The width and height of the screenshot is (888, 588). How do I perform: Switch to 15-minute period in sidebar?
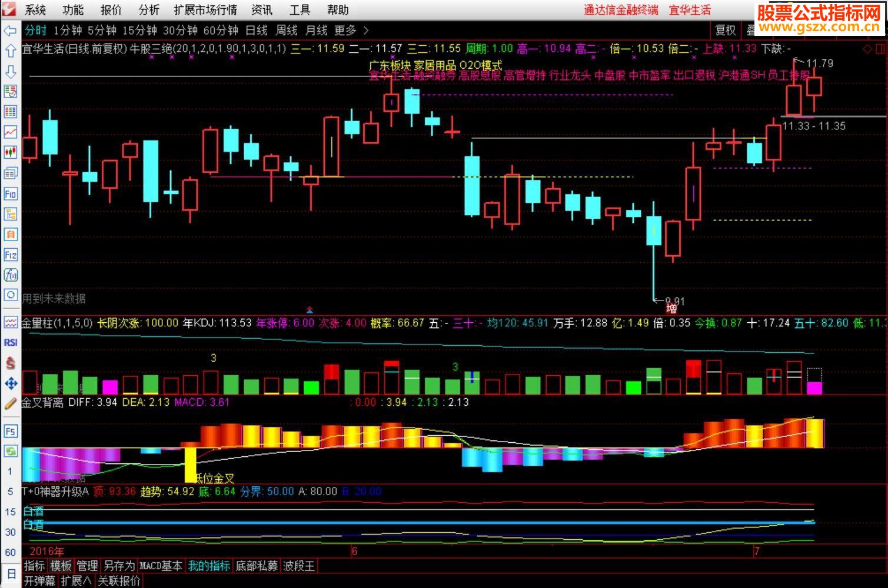click(10, 512)
